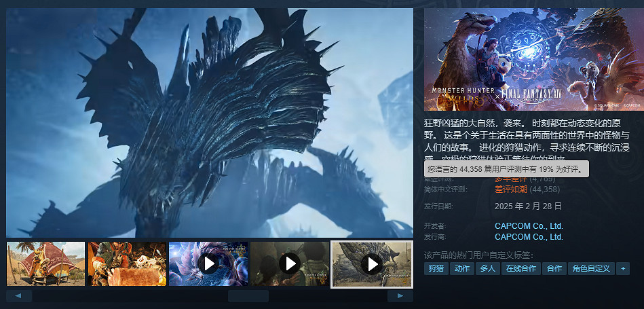Click the left scroll arrow under thumbnails
The height and width of the screenshot is (309, 644).
[19, 296]
